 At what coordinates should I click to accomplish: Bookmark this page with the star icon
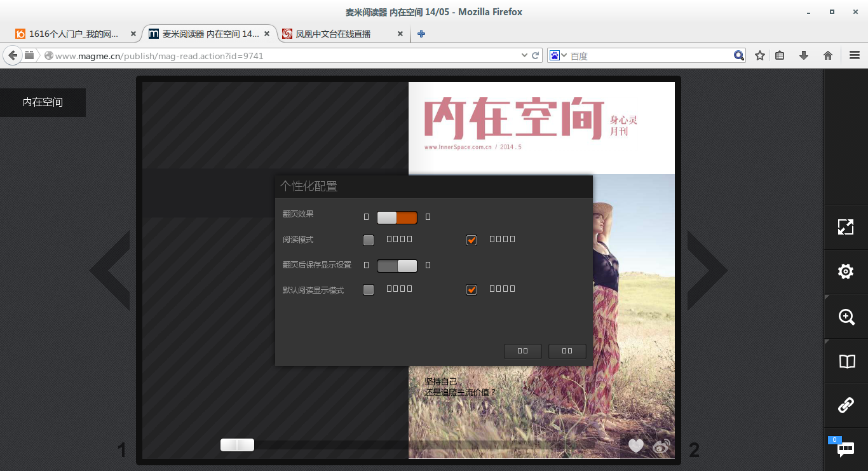click(760, 55)
